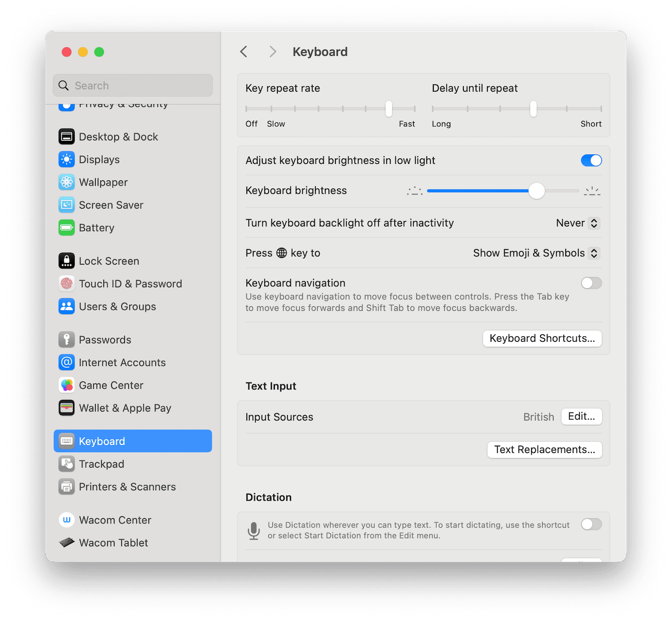Select the Displays sidebar icon
This screenshot has height=622, width=672.
pyautogui.click(x=67, y=159)
